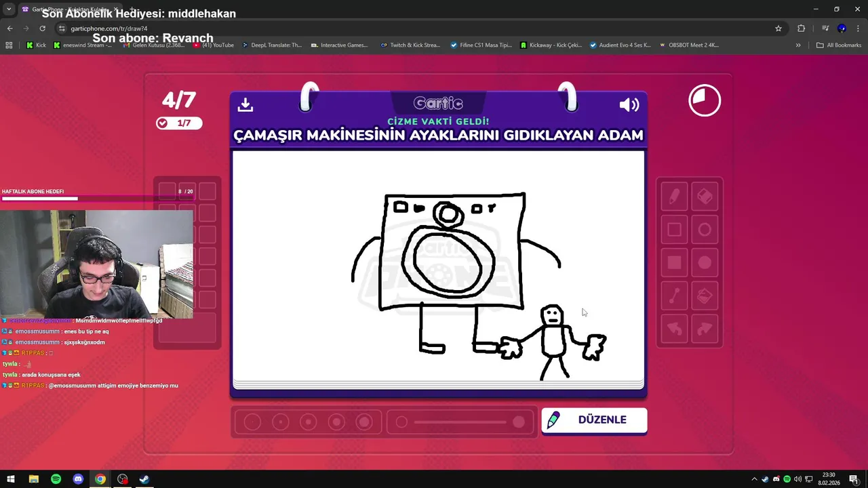Close the Gartic Phone tab
This screenshot has width=868, height=488.
pyautogui.click(x=117, y=9)
